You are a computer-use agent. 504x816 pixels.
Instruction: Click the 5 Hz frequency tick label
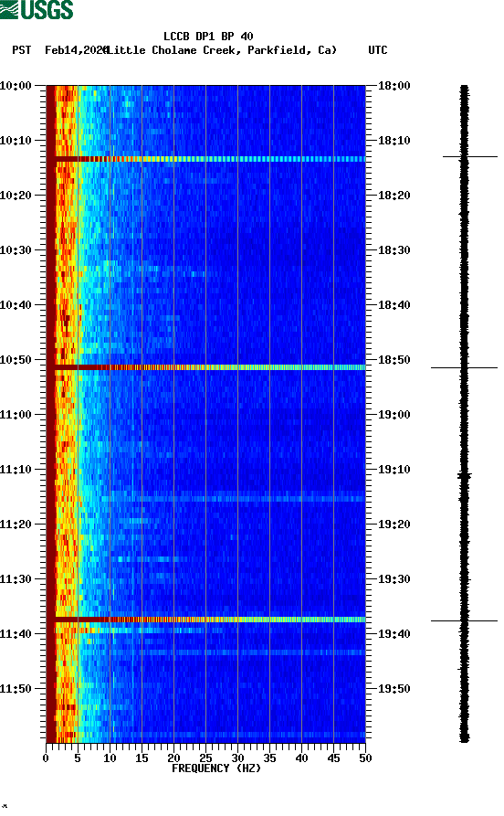tap(78, 758)
